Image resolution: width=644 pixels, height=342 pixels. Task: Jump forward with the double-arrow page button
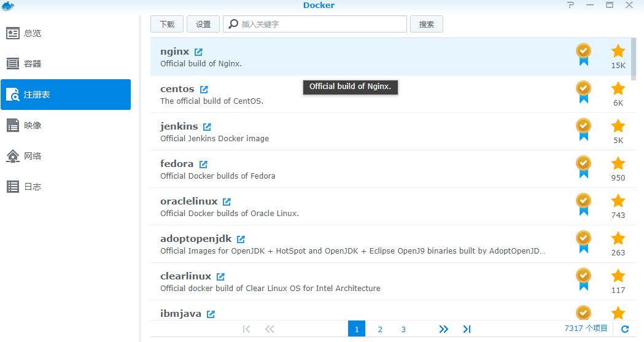click(443, 329)
